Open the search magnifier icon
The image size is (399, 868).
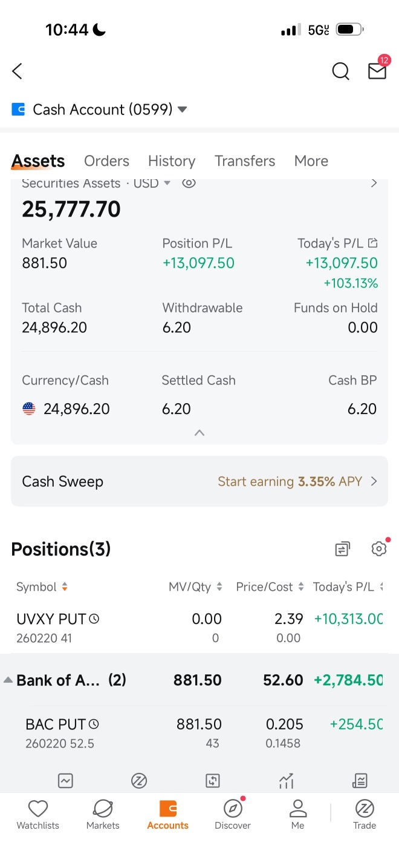pyautogui.click(x=341, y=71)
